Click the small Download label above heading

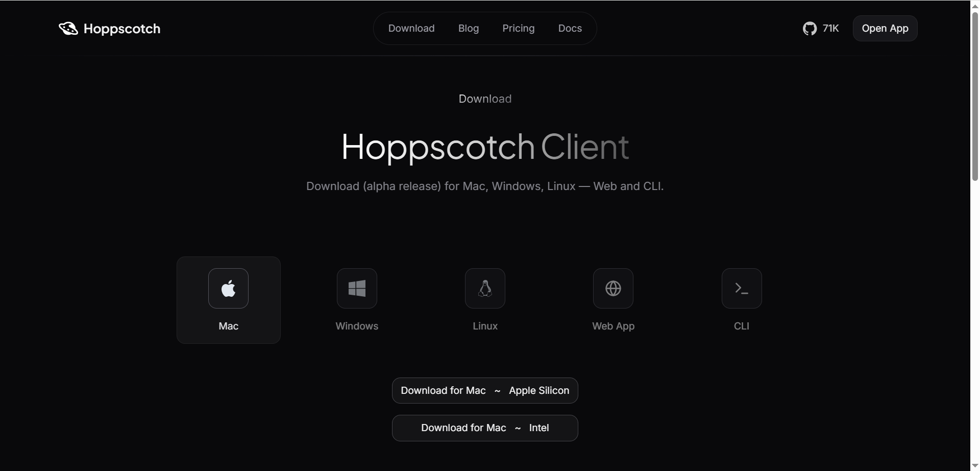pos(485,99)
